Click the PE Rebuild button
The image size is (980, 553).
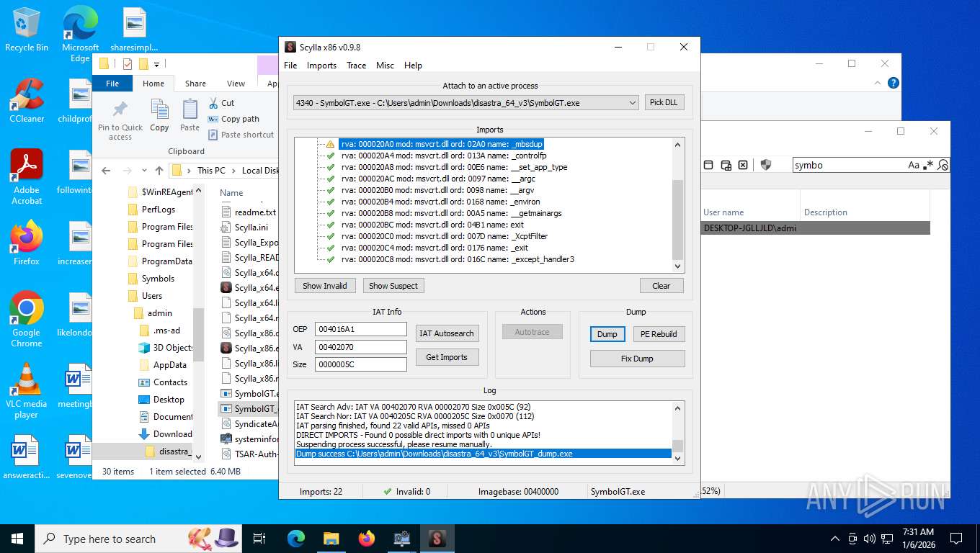[x=659, y=334]
